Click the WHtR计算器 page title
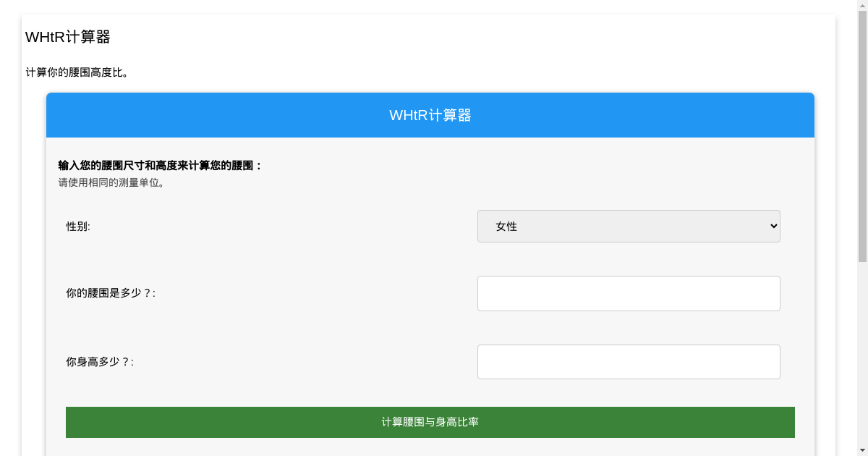Screen dimensions: 868x456 [69, 36]
